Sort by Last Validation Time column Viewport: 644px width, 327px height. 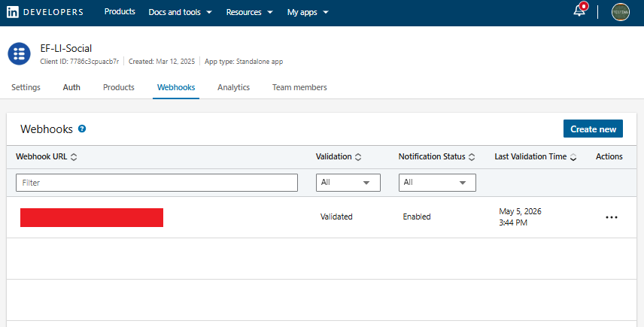coord(573,156)
